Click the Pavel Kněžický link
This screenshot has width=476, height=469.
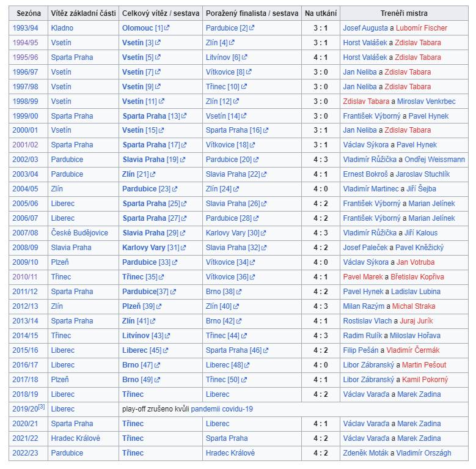point(419,248)
